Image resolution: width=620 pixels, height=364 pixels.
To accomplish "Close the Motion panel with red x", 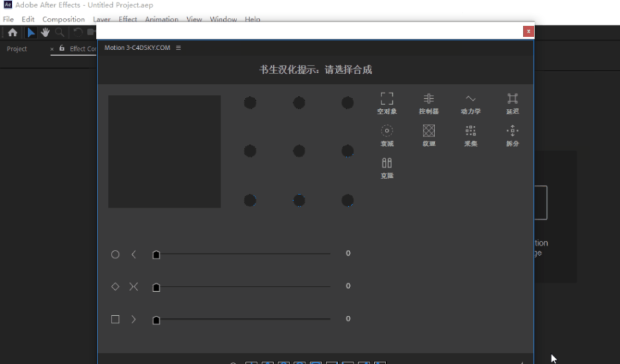I will click(528, 31).
